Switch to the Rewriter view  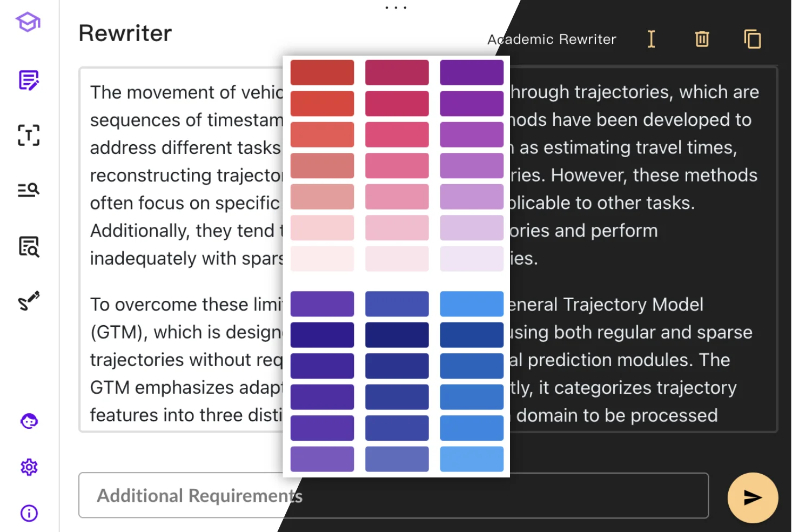125,33
